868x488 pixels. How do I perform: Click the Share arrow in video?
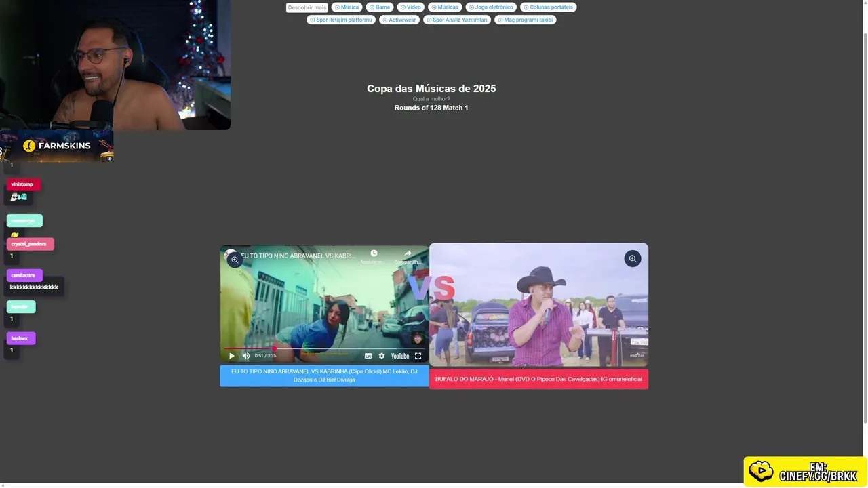408,253
